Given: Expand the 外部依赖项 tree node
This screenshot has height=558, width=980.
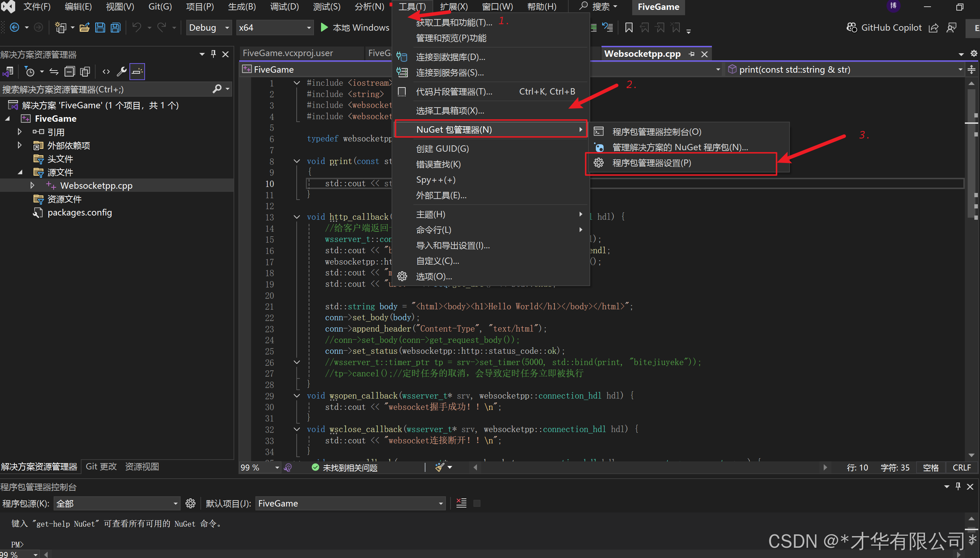Looking at the screenshot, I should tap(19, 145).
